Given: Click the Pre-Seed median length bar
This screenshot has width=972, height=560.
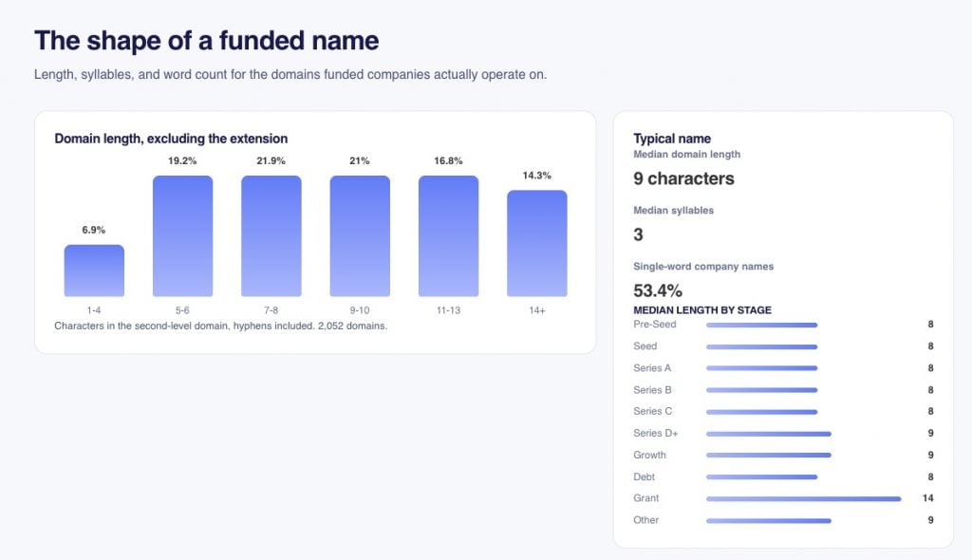Looking at the screenshot, I should pyautogui.click(x=762, y=325).
